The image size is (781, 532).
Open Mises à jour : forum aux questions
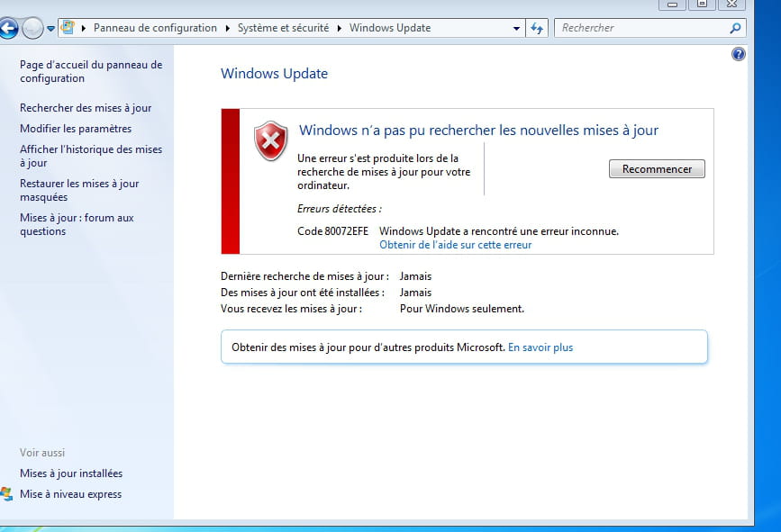coord(77,224)
